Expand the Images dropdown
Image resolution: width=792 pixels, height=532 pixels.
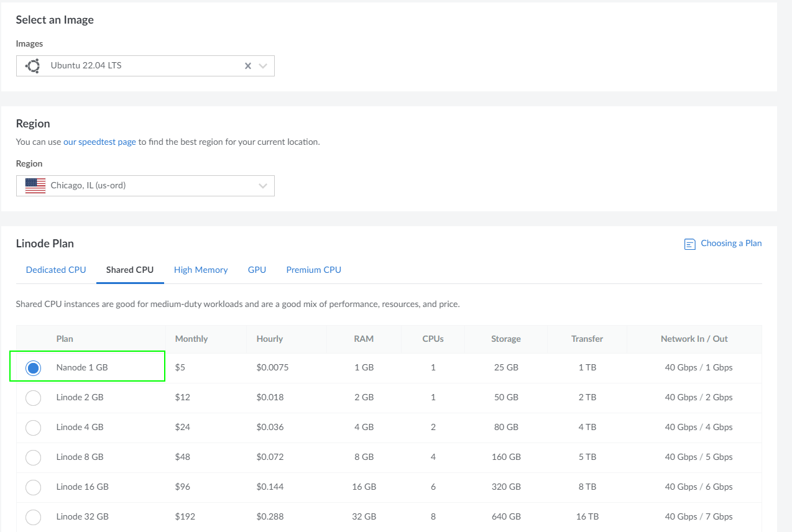[262, 65]
